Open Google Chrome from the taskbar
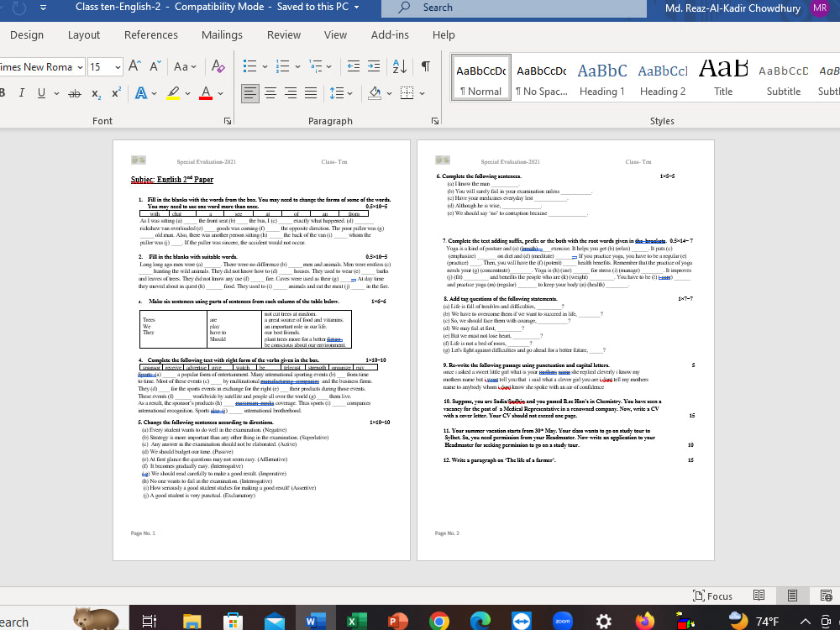 coord(439,622)
